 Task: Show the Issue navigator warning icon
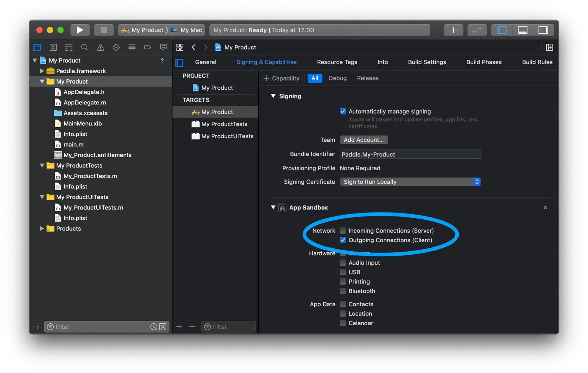(100, 47)
